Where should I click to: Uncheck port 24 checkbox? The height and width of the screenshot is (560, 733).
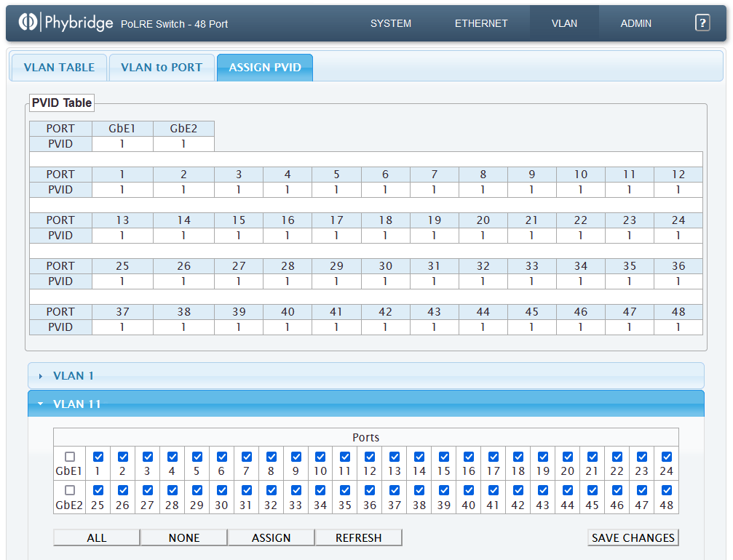coord(667,456)
